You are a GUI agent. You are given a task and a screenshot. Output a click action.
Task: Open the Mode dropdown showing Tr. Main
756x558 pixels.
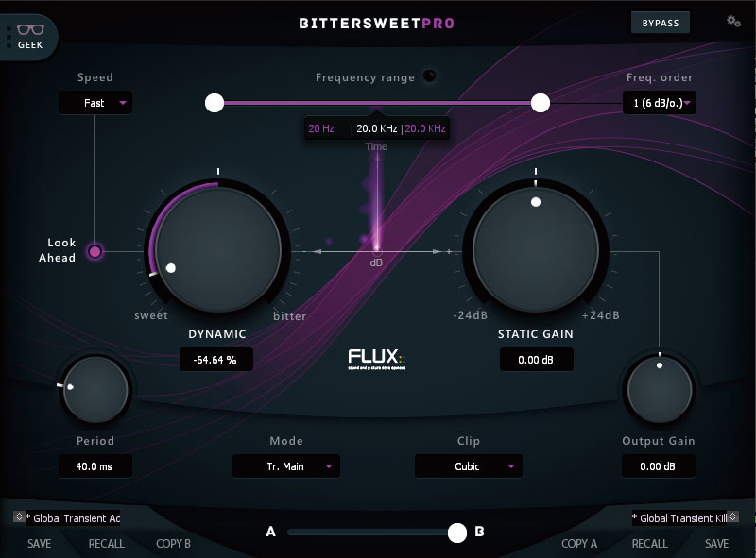point(286,466)
